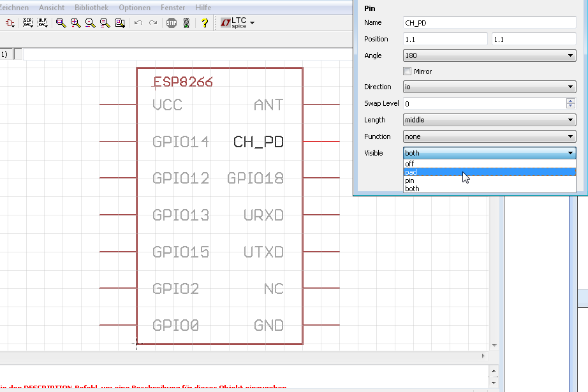This screenshot has height=392, width=588.
Task: Select the CH_PD pin label
Action: 258,142
